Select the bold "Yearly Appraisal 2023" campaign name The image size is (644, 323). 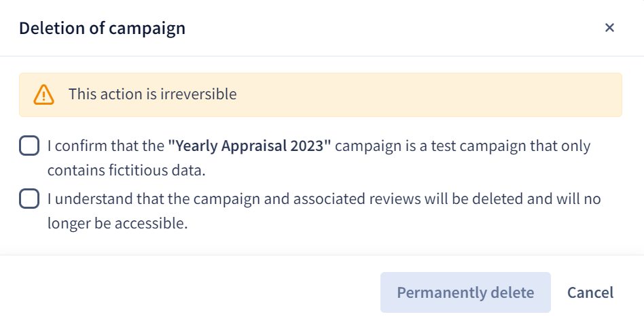pyautogui.click(x=249, y=146)
